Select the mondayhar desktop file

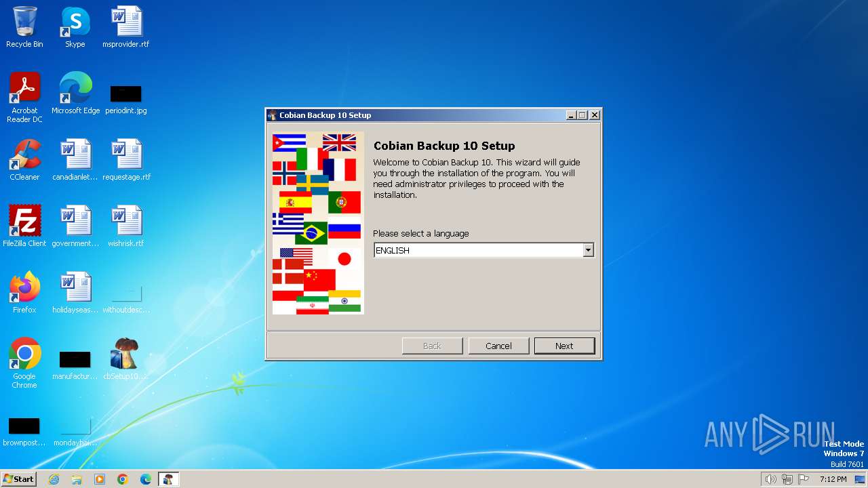[x=75, y=432]
